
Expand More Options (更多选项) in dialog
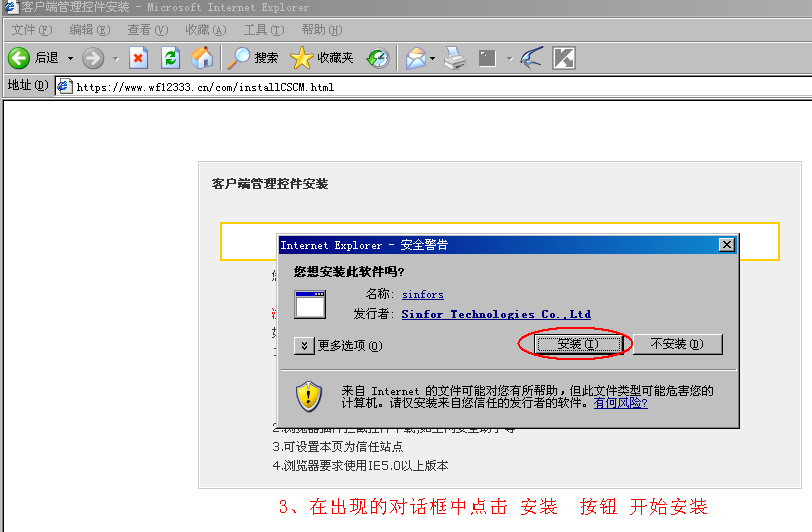(305, 346)
